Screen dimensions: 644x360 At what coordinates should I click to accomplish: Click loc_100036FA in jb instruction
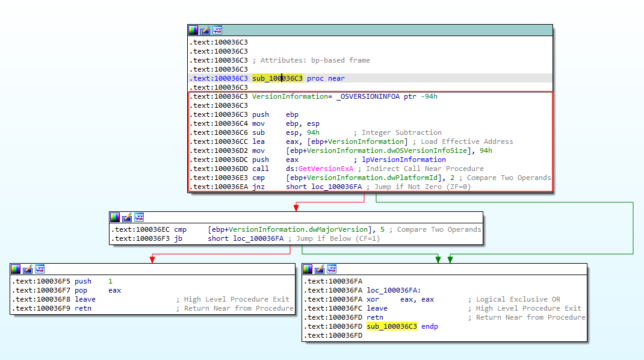tap(258, 238)
